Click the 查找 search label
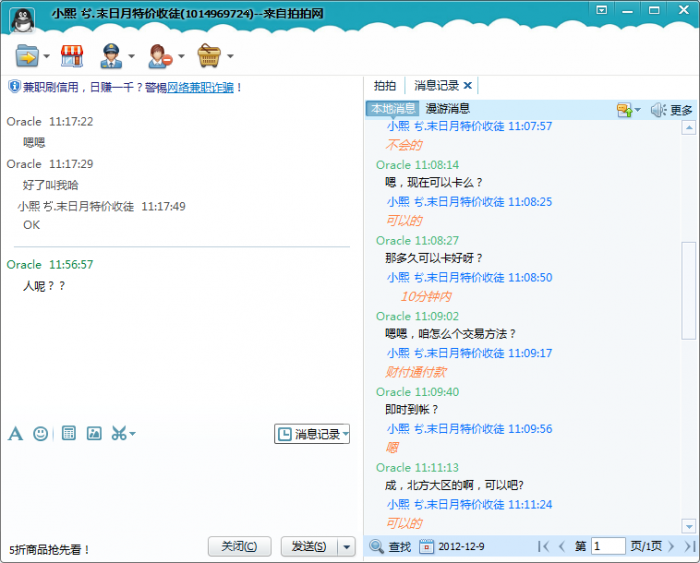The width and height of the screenshot is (700, 563). [400, 546]
